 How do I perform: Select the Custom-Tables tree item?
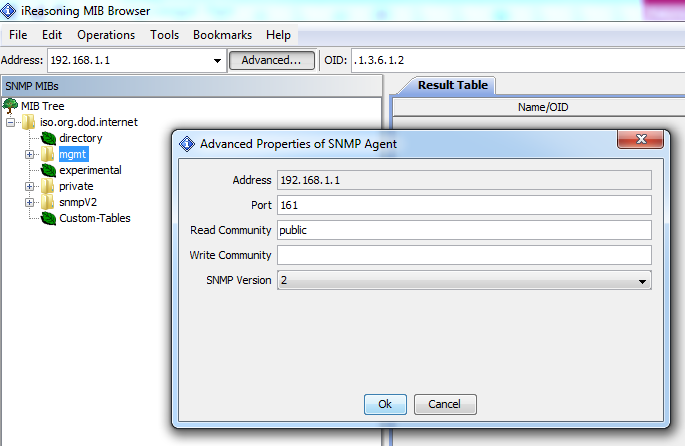click(95, 218)
